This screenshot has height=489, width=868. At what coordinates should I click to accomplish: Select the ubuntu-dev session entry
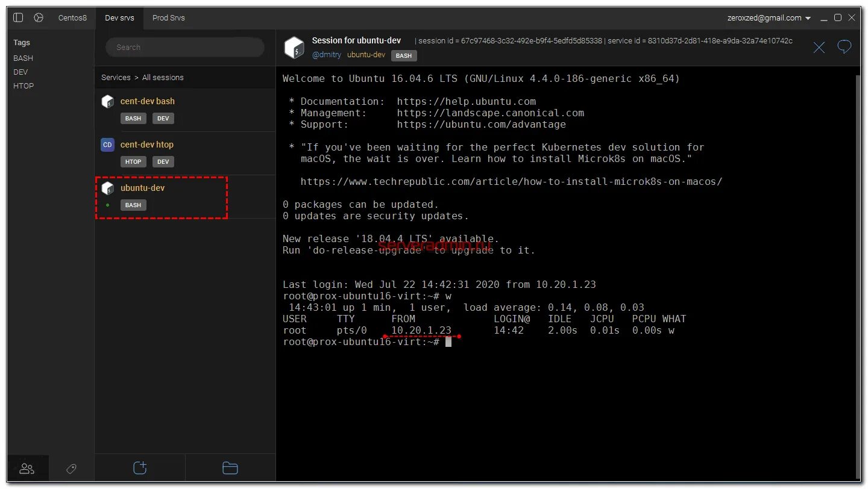tap(185, 197)
